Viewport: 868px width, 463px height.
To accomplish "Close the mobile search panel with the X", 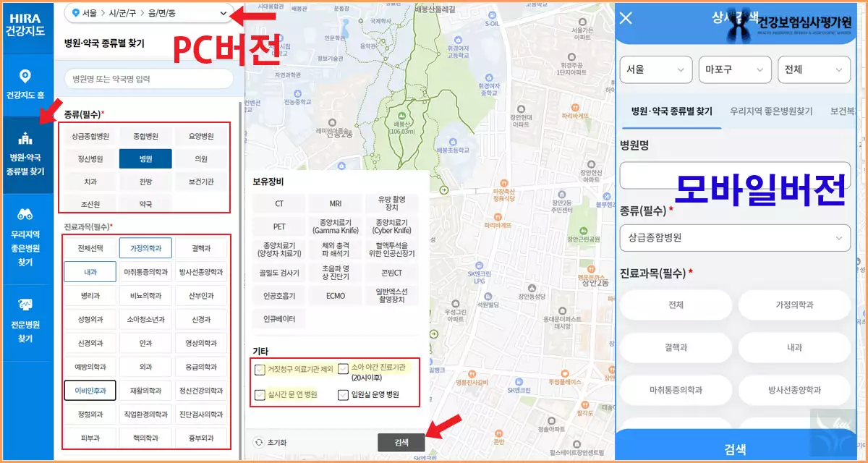I will tap(625, 18).
